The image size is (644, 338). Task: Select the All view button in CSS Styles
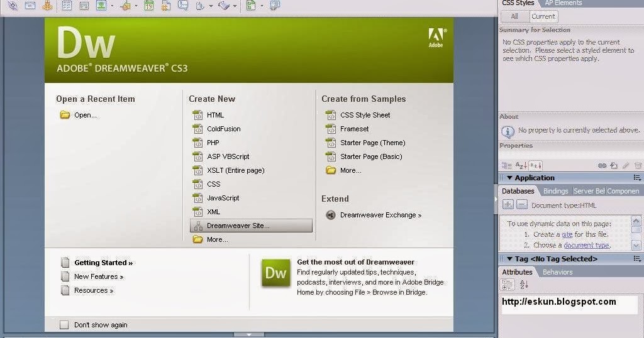pos(514,16)
